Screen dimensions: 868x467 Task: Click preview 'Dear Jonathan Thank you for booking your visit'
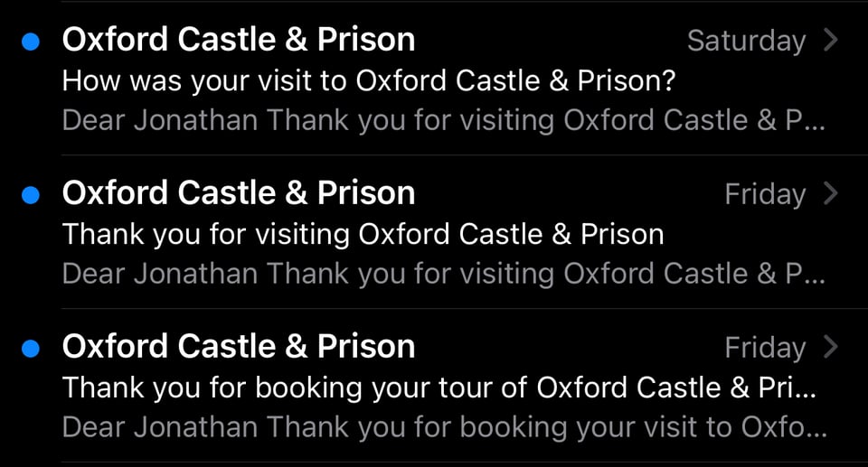[x=443, y=428]
